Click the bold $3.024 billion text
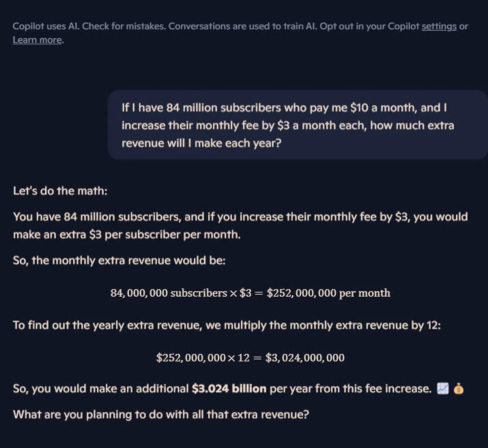 229,389
